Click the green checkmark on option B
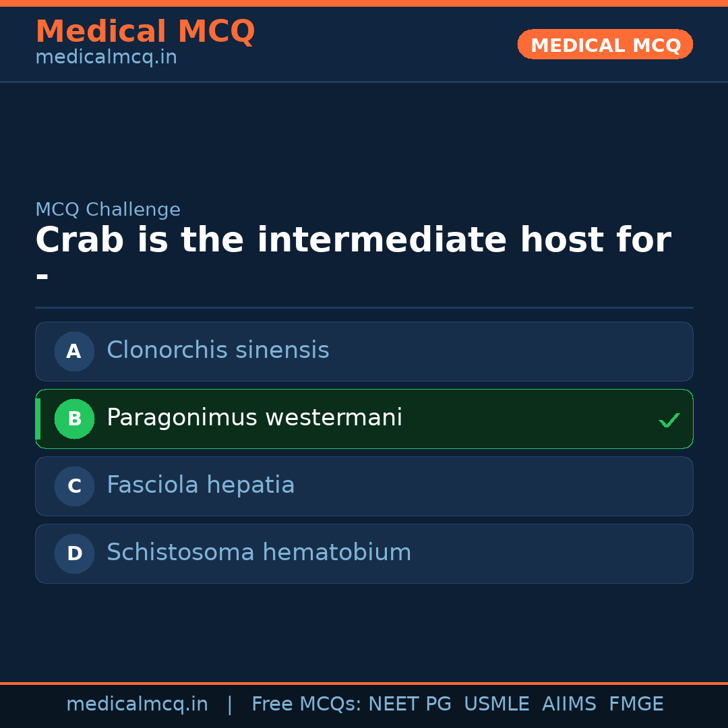728x728 pixels. pos(669,420)
